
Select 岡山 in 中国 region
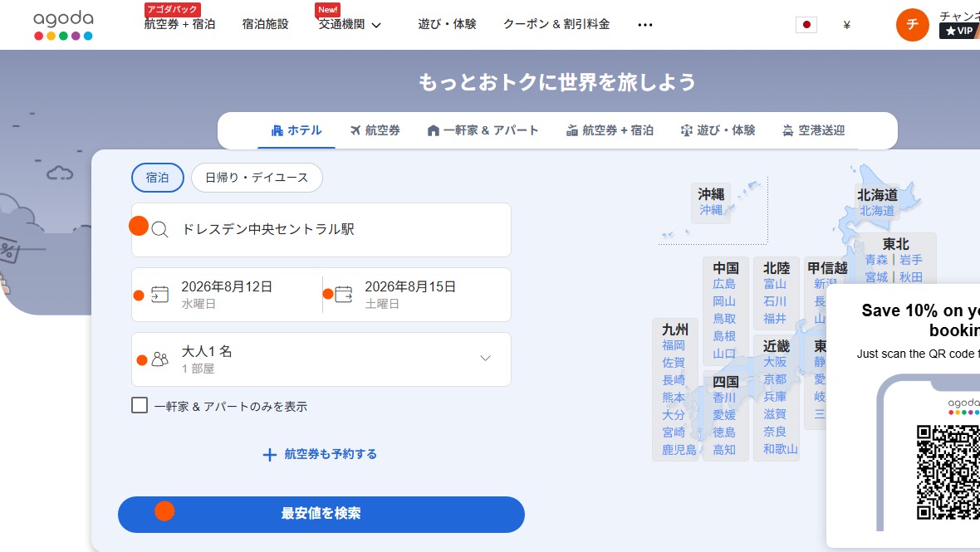(724, 301)
